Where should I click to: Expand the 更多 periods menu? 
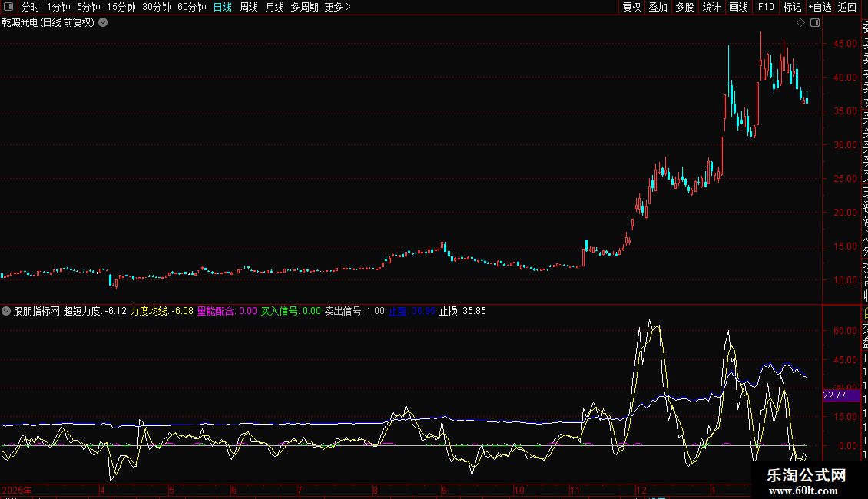point(338,7)
